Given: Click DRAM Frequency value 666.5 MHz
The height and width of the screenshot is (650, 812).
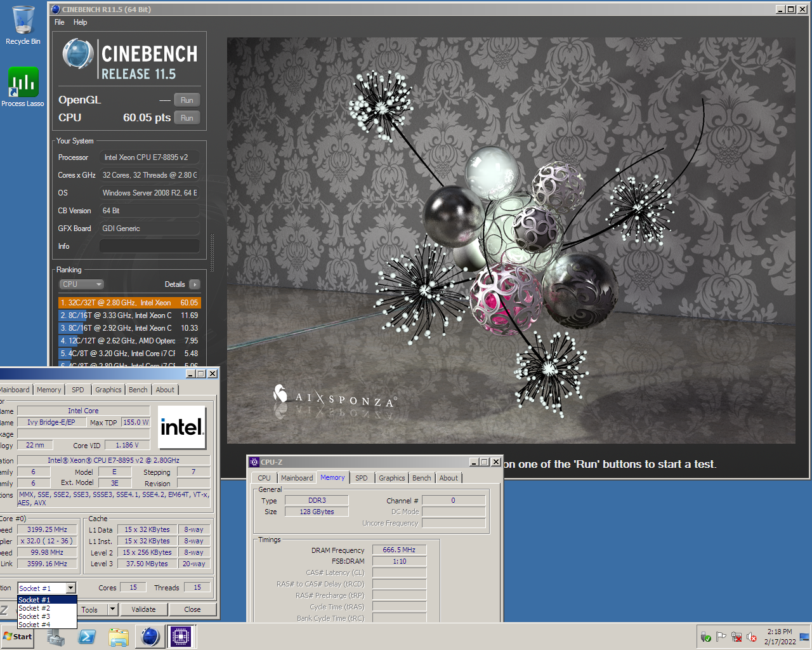Looking at the screenshot, I should pyautogui.click(x=399, y=550).
